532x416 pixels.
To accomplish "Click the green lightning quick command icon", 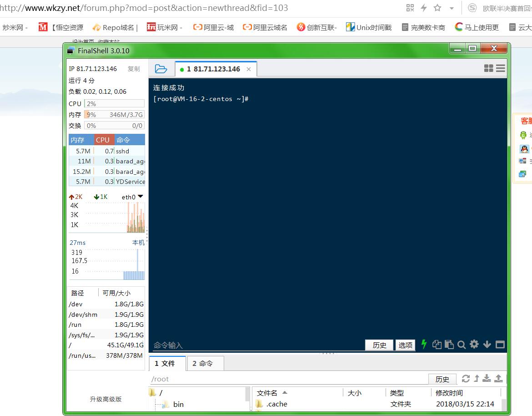I will click(x=424, y=345).
